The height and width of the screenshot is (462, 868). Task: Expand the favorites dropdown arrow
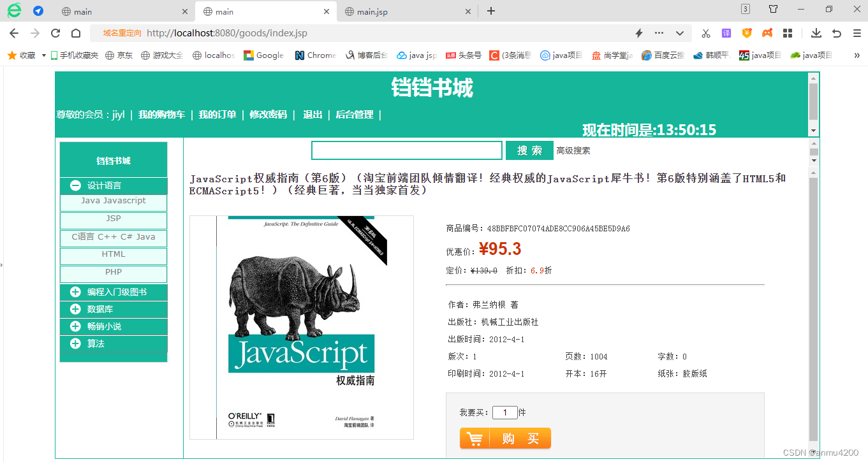[x=44, y=55]
